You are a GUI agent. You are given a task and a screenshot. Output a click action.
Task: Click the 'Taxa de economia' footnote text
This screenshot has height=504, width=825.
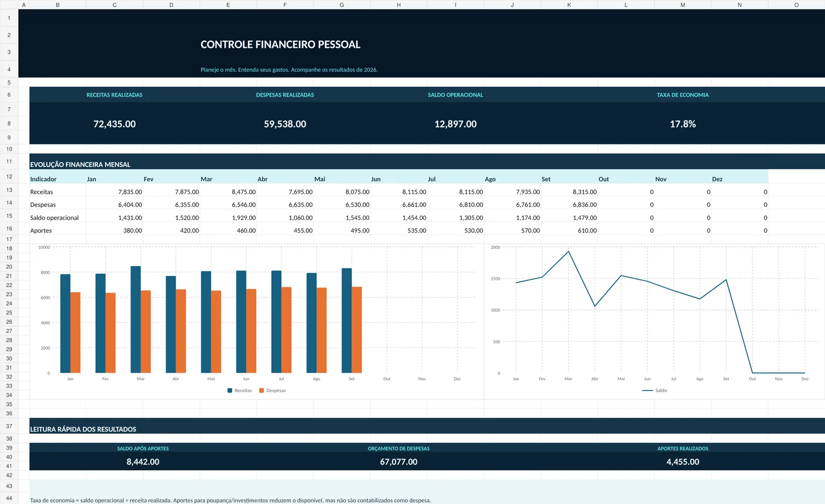click(x=230, y=500)
